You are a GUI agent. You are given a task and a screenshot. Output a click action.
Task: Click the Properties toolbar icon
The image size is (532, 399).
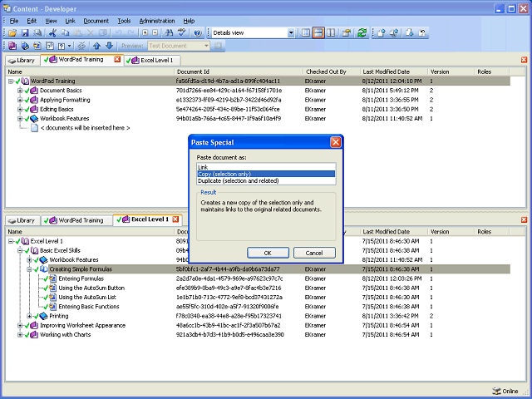pos(346,33)
